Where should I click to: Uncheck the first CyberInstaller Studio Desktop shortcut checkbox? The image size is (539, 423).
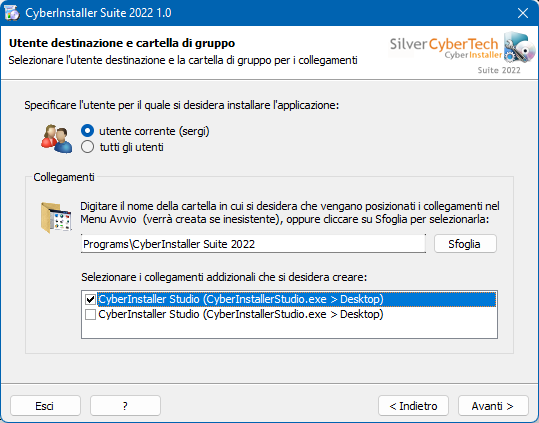tap(90, 299)
